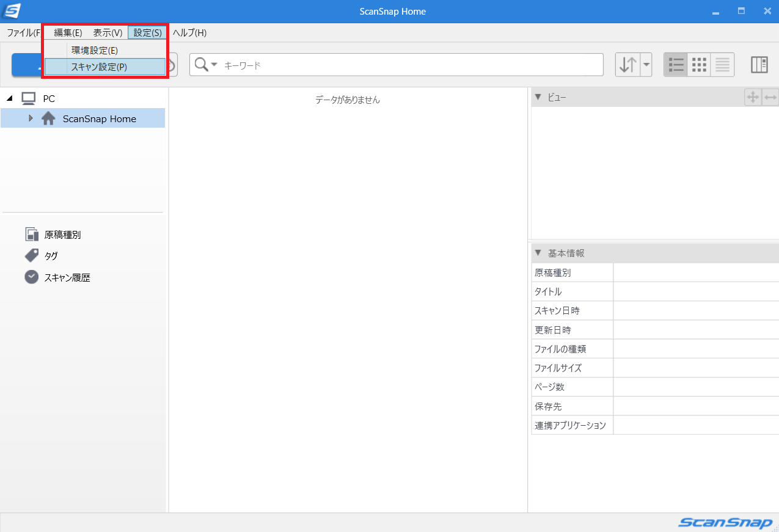The image size is (779, 532).
Task: Open the magnifier search options dropdown
Action: [x=206, y=65]
